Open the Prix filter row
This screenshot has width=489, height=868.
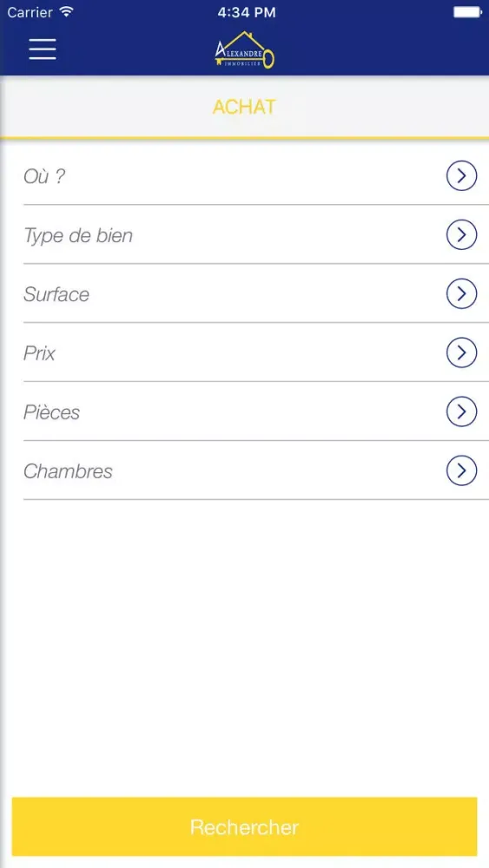pos(256,352)
